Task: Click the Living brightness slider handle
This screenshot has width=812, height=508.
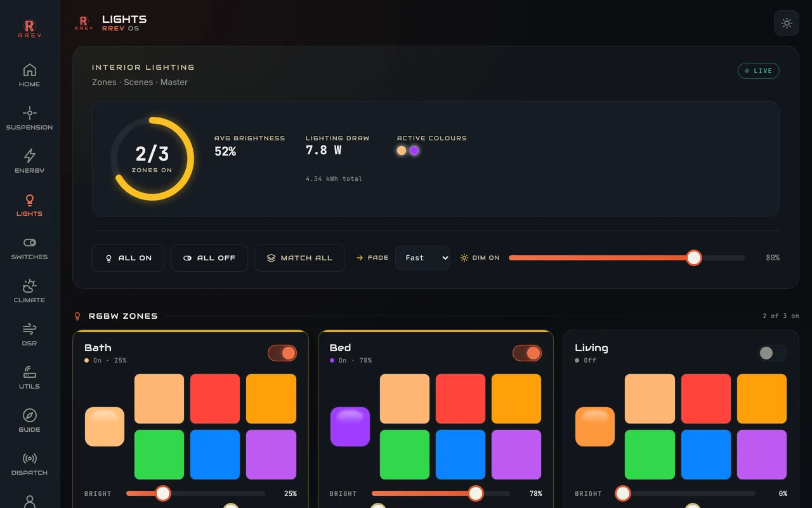Action: click(x=623, y=493)
